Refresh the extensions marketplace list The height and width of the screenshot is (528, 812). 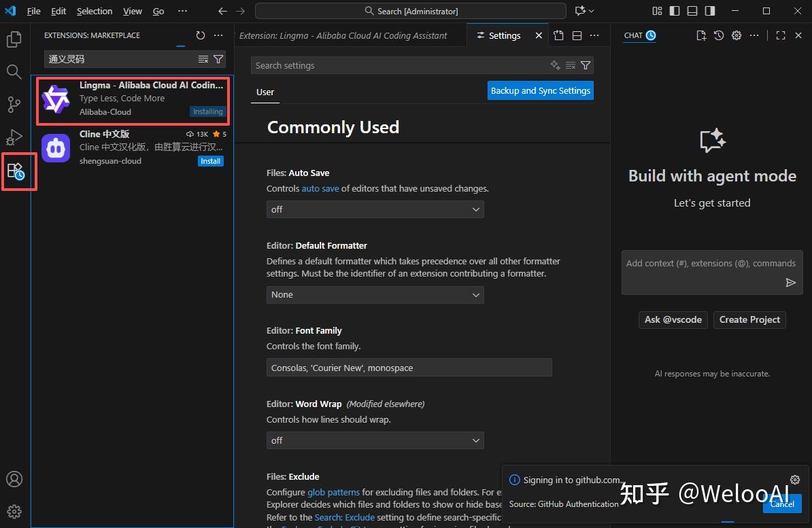click(201, 35)
